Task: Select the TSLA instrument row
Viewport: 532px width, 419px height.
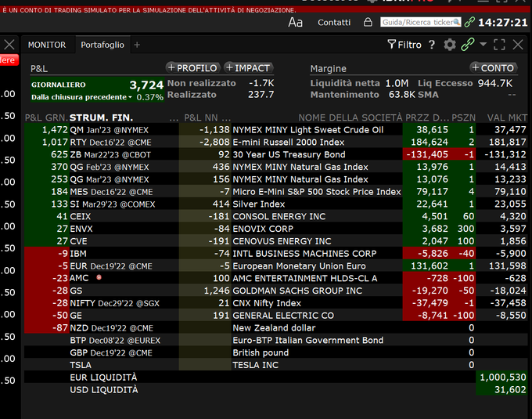Action: click(276, 365)
